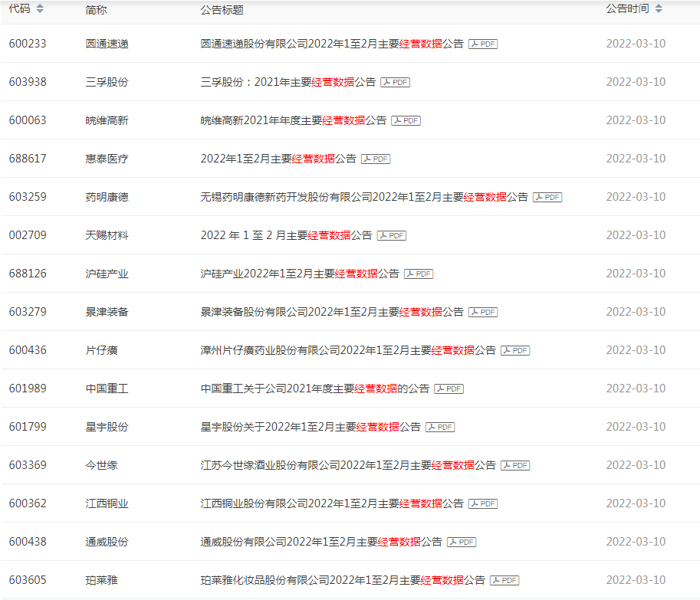Click PDF icon for 天赐材料 announcement
The image size is (700, 600).
pos(392,236)
